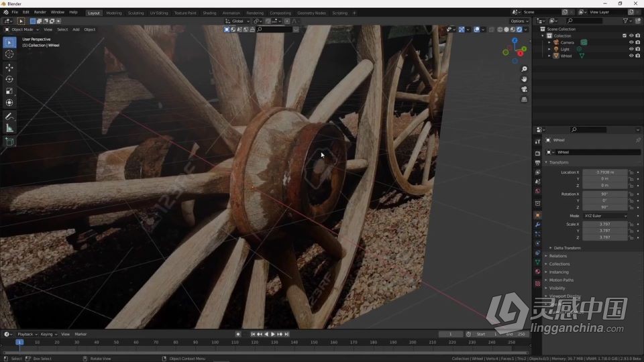Toggle the camera view icon
The image size is (644, 362).
pos(524,89)
